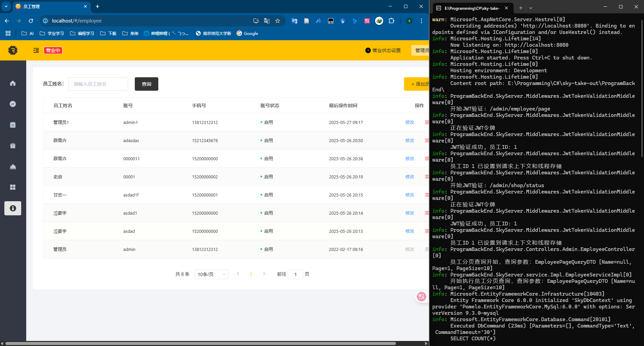Focus the 员工姓名 search input field
This screenshot has width=644, height=346.
(x=98, y=84)
